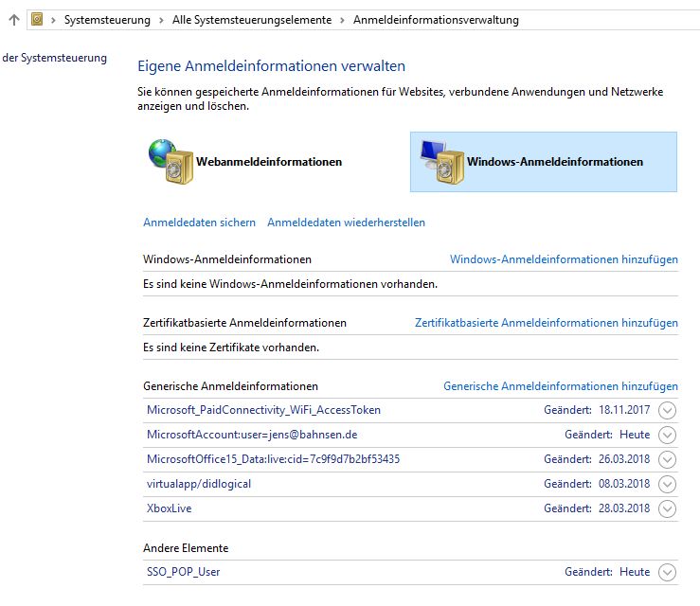700x606 pixels.
Task: Click Zertifikatbasierte Anmeldeinformationen hinzufügen link
Action: (547, 323)
